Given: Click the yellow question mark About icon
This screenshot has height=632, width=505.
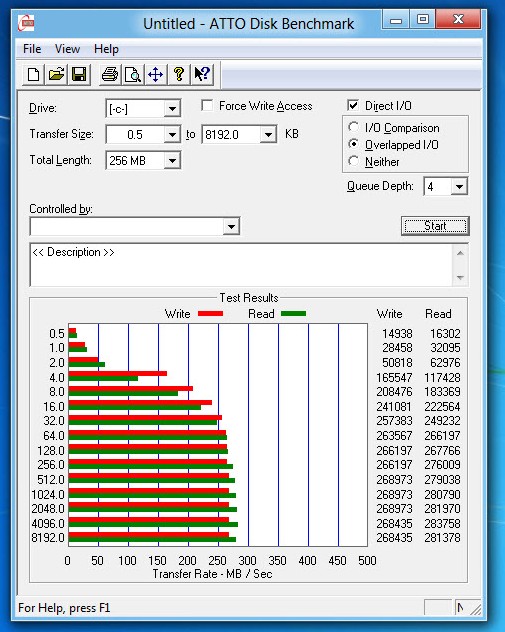Looking at the screenshot, I should click(x=179, y=75).
